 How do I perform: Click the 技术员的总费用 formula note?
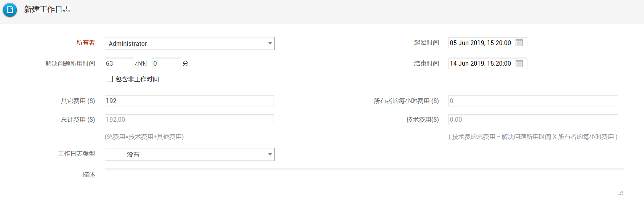coord(533,137)
